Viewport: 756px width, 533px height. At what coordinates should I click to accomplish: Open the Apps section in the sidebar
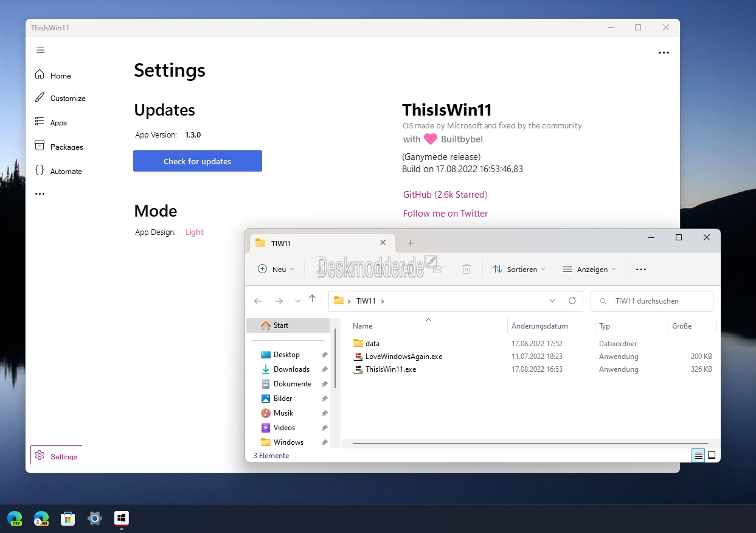coord(51,122)
